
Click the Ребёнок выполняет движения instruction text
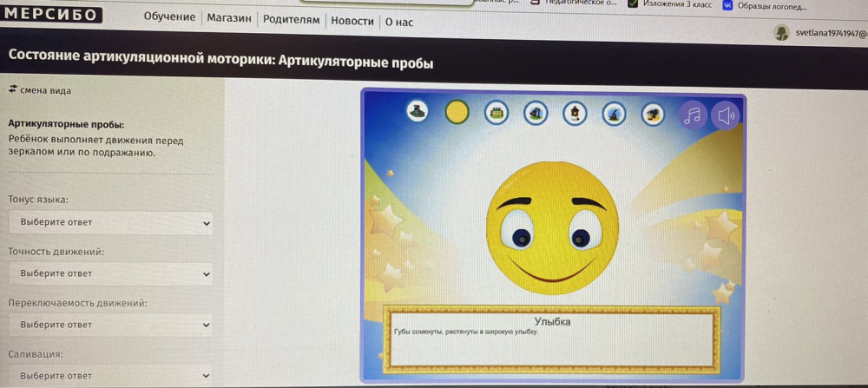click(95, 147)
